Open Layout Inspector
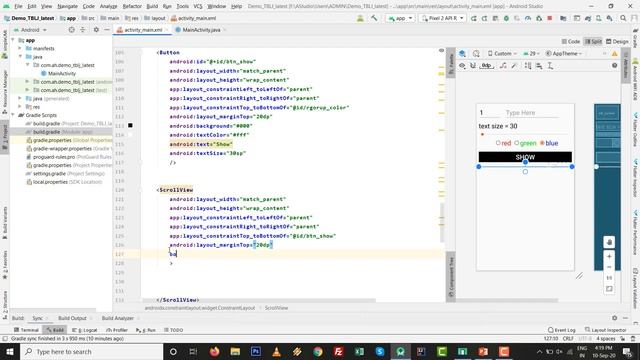This screenshot has height=360, width=640. click(x=605, y=330)
